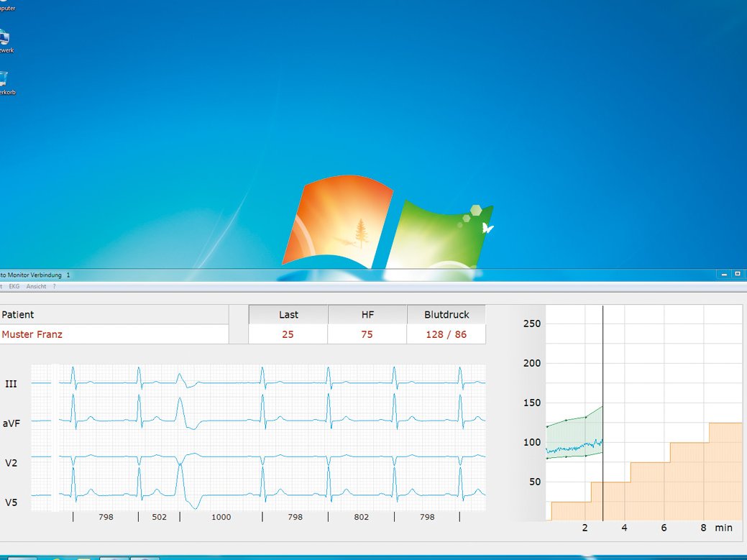Click the blood pressure value 128 / 86
747x560 pixels.
(x=446, y=334)
